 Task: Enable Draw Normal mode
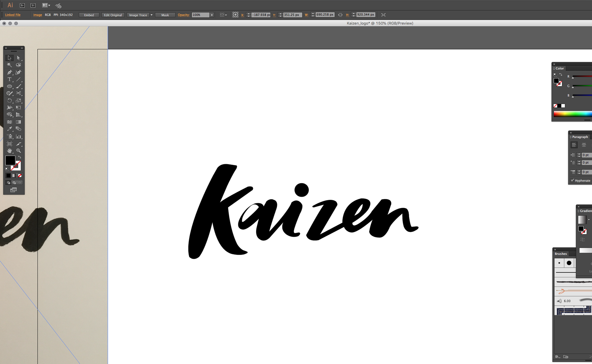click(9, 182)
